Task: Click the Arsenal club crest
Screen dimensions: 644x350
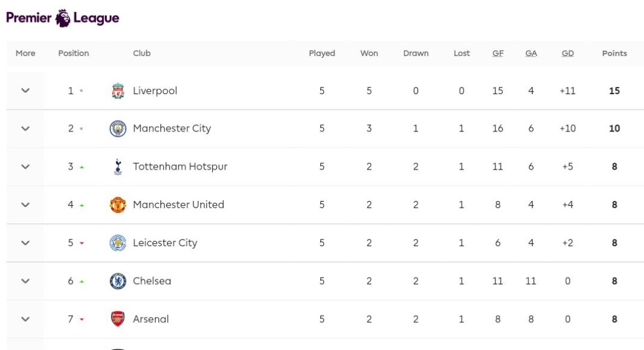Action: pyautogui.click(x=118, y=319)
